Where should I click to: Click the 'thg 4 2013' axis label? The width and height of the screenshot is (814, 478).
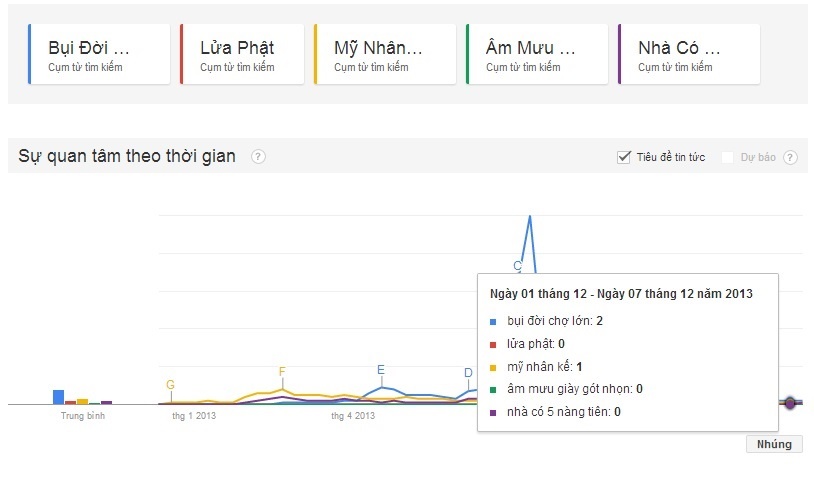coord(353,416)
